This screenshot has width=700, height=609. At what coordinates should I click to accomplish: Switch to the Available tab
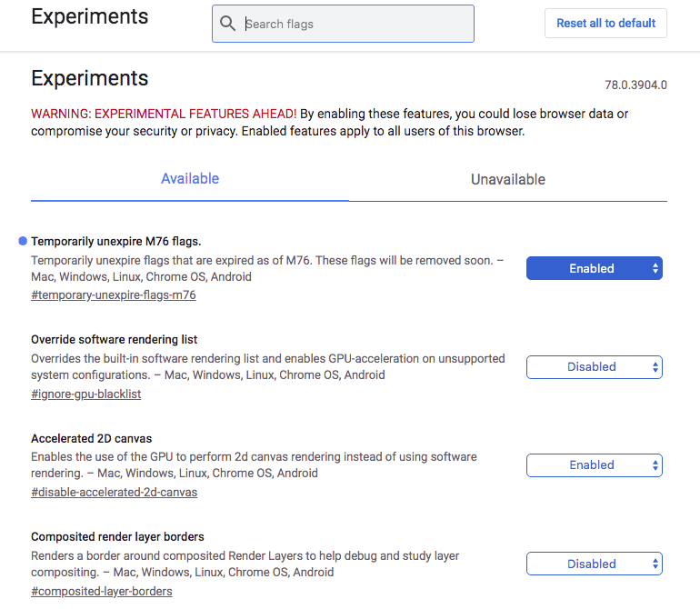(x=190, y=179)
